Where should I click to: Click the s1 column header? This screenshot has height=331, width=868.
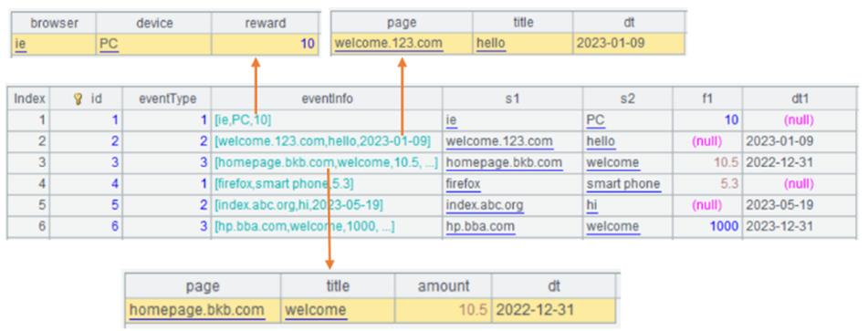pyautogui.click(x=512, y=98)
